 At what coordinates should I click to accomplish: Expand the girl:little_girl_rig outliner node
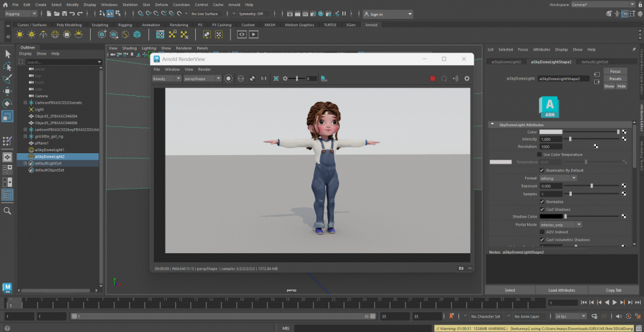[25, 136]
